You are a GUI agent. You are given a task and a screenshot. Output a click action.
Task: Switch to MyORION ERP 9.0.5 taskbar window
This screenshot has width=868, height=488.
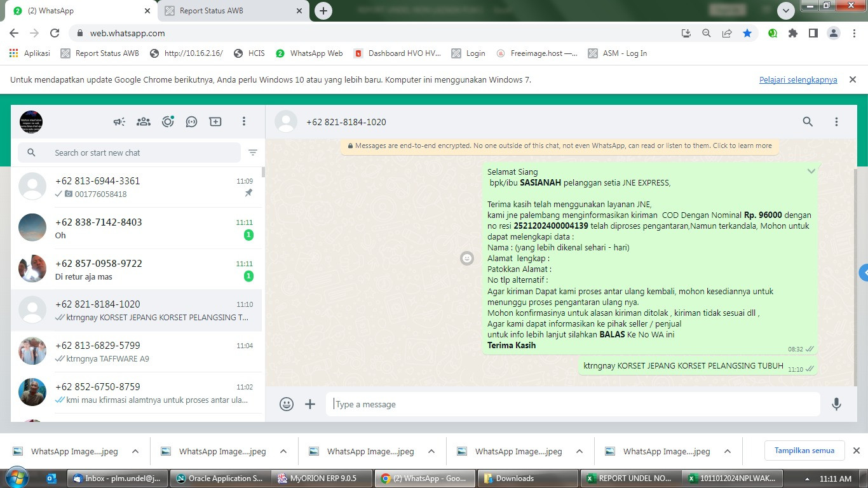click(x=322, y=478)
